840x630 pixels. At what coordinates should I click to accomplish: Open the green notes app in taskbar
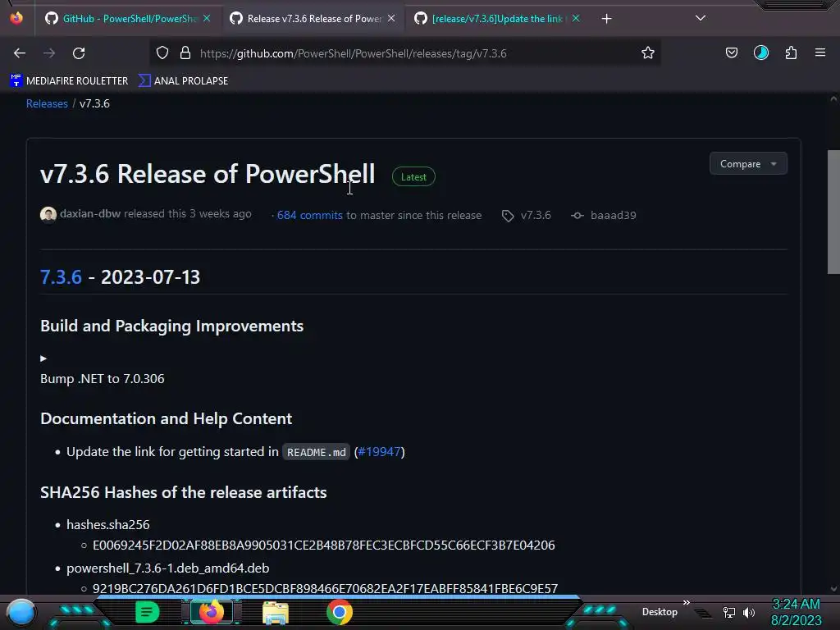[147, 612]
